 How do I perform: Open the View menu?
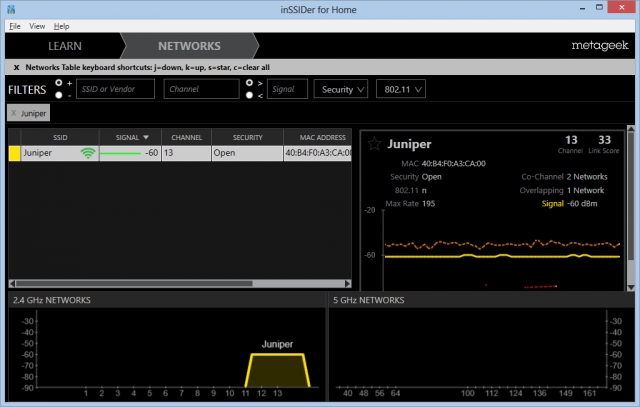37,26
